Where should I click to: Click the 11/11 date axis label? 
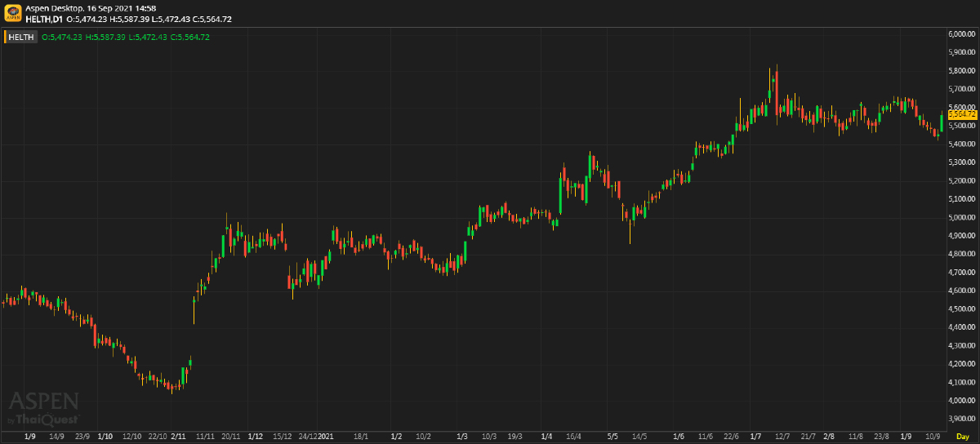tap(206, 437)
